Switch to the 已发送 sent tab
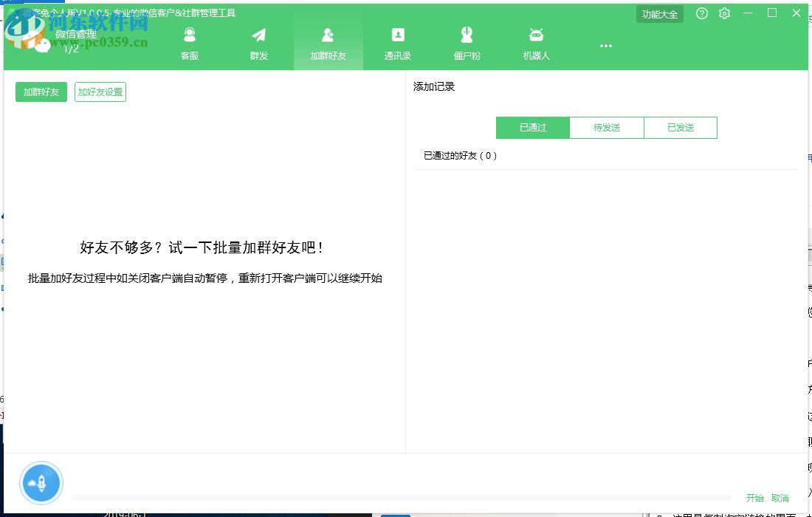 coord(680,127)
